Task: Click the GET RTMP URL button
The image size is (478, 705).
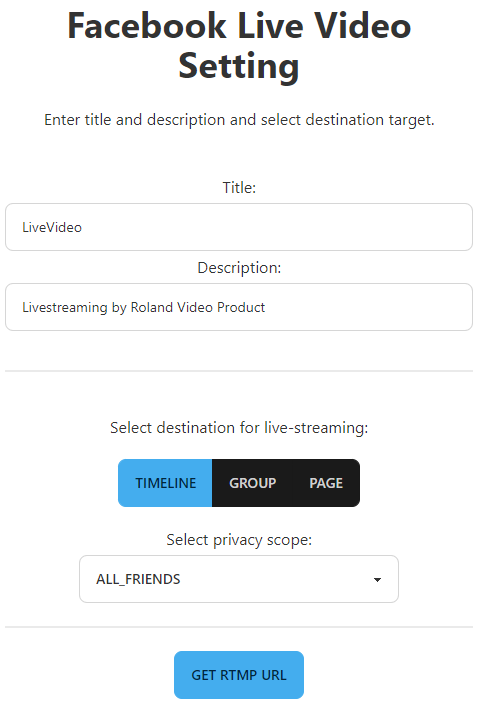Action: point(239,675)
